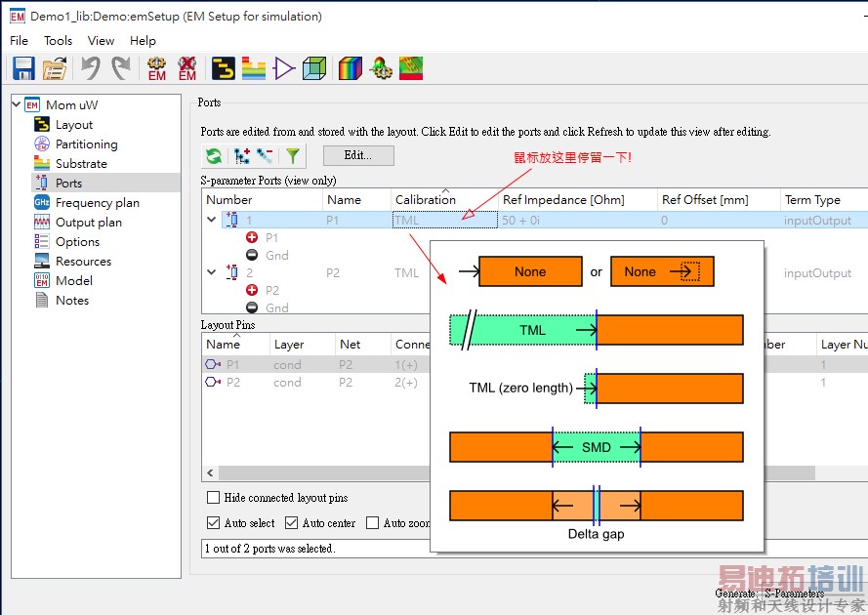Click the Refresh ports icon
Screen dimensions: 868x615
pyautogui.click(x=214, y=156)
